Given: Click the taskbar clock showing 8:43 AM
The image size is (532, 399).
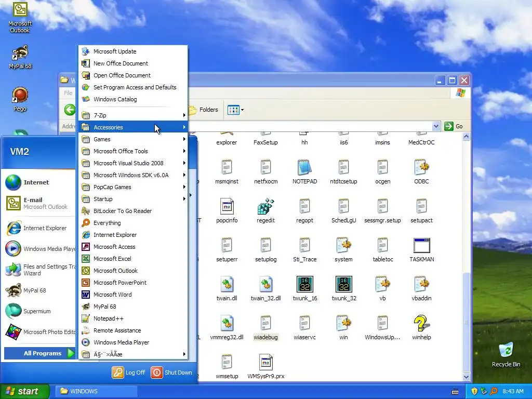Looking at the screenshot, I should click(513, 391).
